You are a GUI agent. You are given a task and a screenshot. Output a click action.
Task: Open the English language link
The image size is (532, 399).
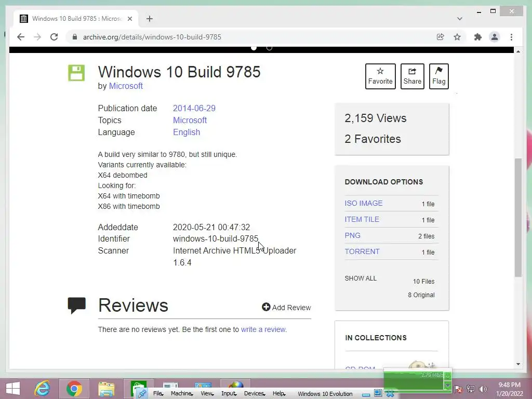pos(187,132)
